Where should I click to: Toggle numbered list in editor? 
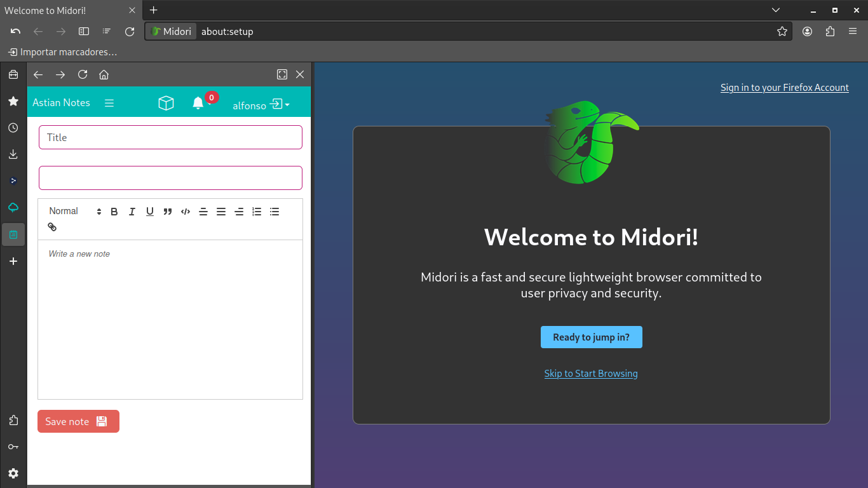pyautogui.click(x=257, y=212)
